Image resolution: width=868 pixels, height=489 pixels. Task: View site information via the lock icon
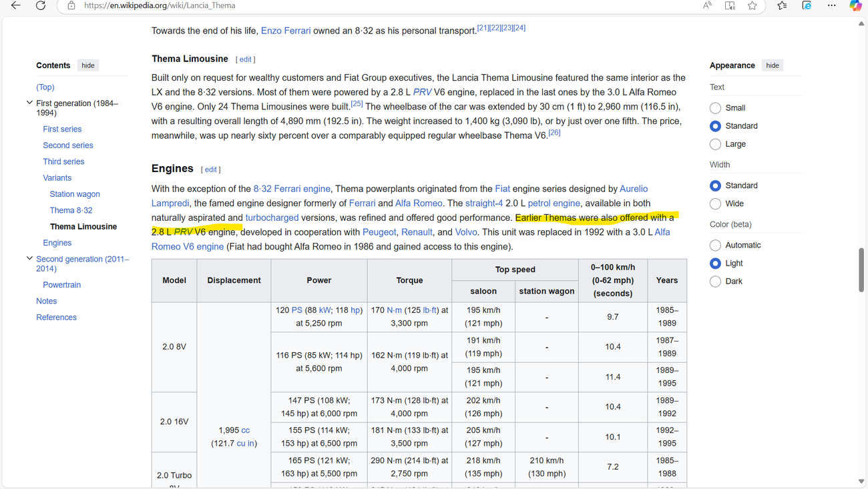(71, 5)
